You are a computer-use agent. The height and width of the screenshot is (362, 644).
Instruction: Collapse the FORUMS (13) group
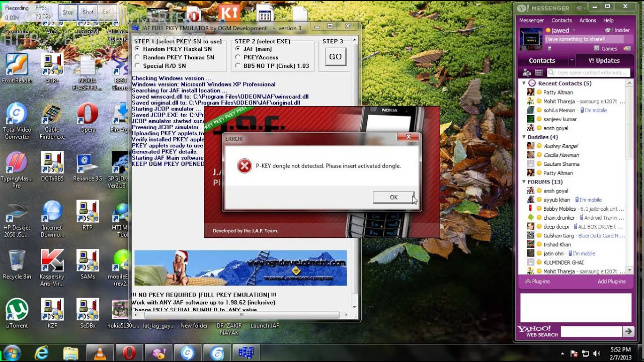point(524,182)
